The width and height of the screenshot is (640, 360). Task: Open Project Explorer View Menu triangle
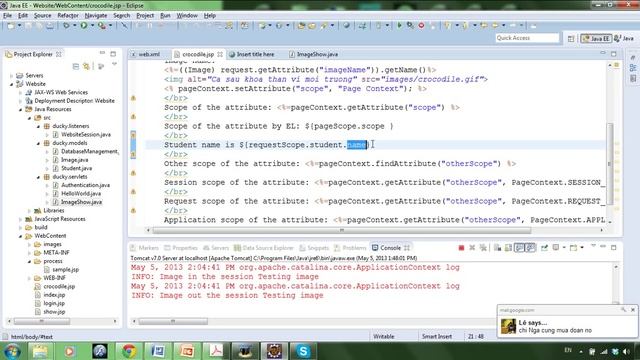114,64
